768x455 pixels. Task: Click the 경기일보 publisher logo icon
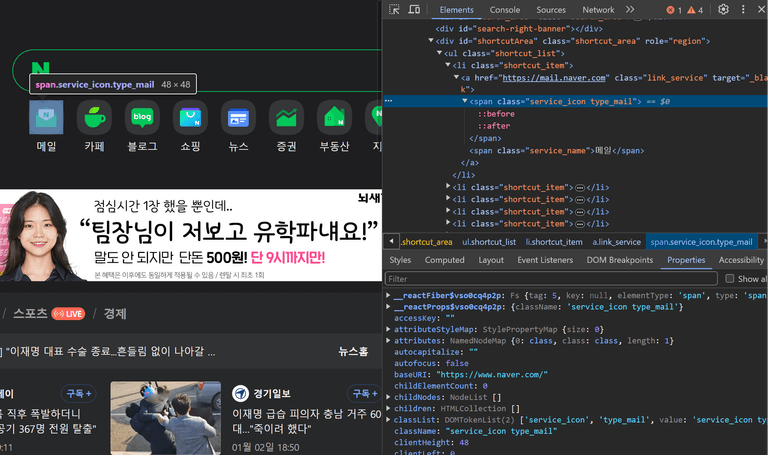coord(240,393)
